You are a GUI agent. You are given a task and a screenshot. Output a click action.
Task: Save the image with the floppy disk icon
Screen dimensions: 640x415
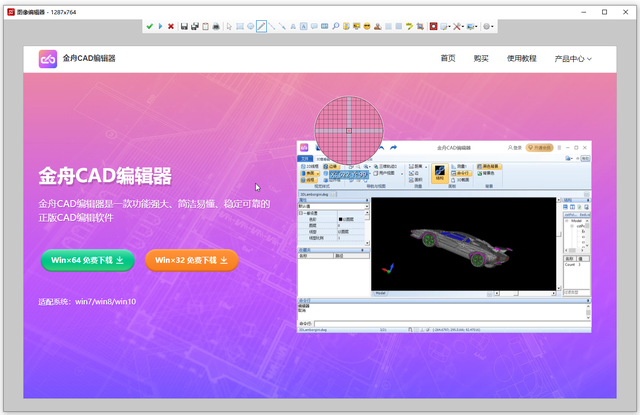pyautogui.click(x=184, y=27)
